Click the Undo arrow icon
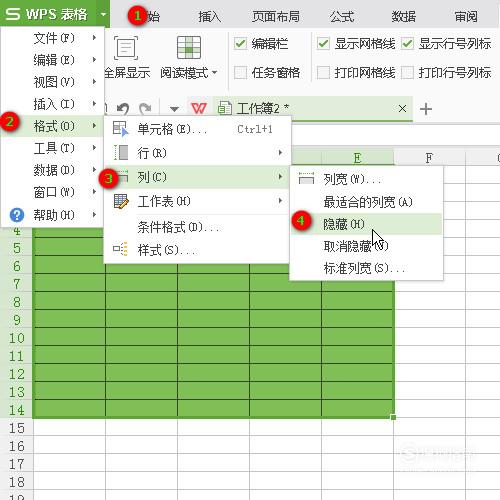Image resolution: width=500 pixels, height=500 pixels. point(123,108)
